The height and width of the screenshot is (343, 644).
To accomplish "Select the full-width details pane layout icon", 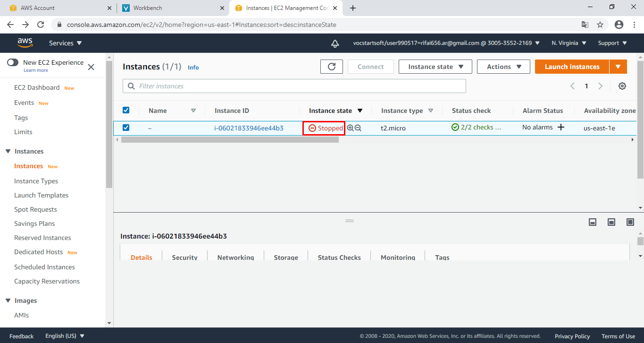I will click(x=630, y=222).
